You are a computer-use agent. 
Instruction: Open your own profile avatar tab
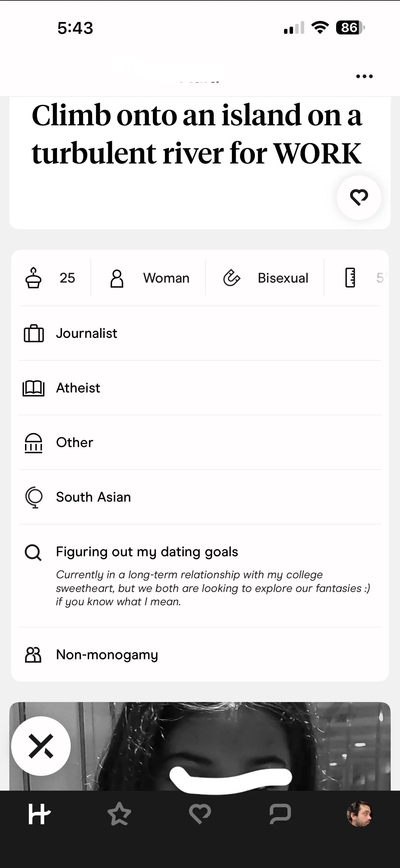pyautogui.click(x=360, y=814)
